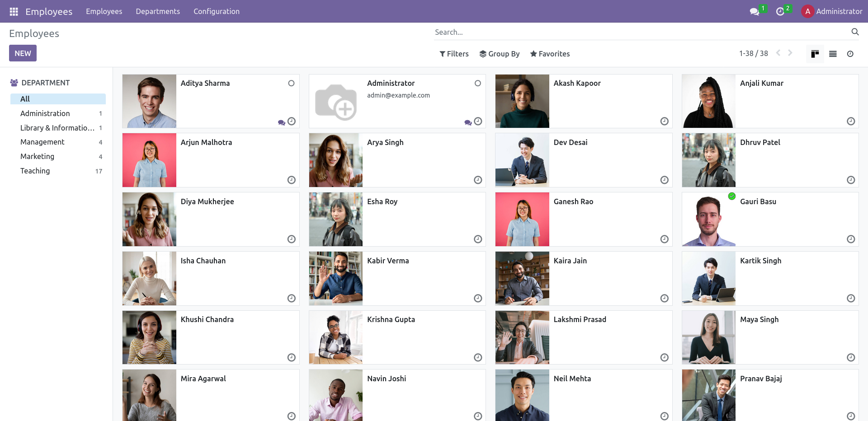The height and width of the screenshot is (421, 868).
Task: Select the Teaching department filter
Action: (35, 171)
